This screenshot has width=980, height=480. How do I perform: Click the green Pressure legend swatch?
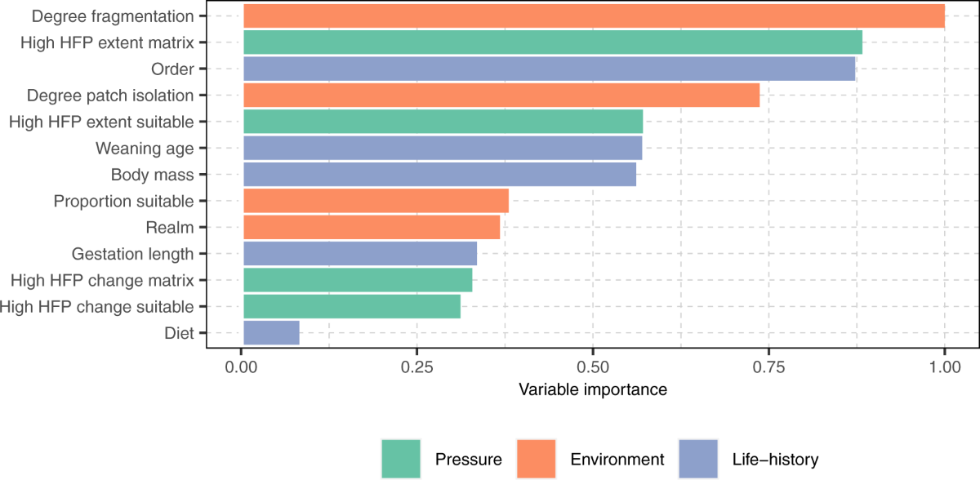pos(401,459)
